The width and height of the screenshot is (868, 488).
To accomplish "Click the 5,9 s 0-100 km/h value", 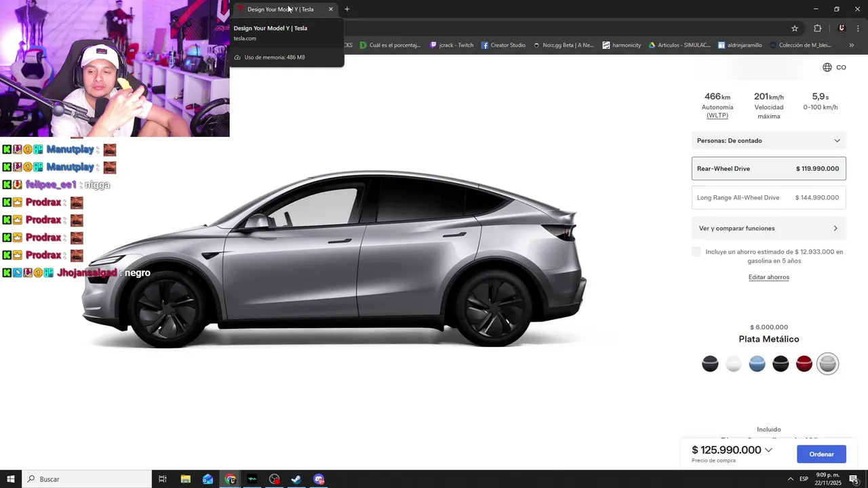I will click(821, 97).
